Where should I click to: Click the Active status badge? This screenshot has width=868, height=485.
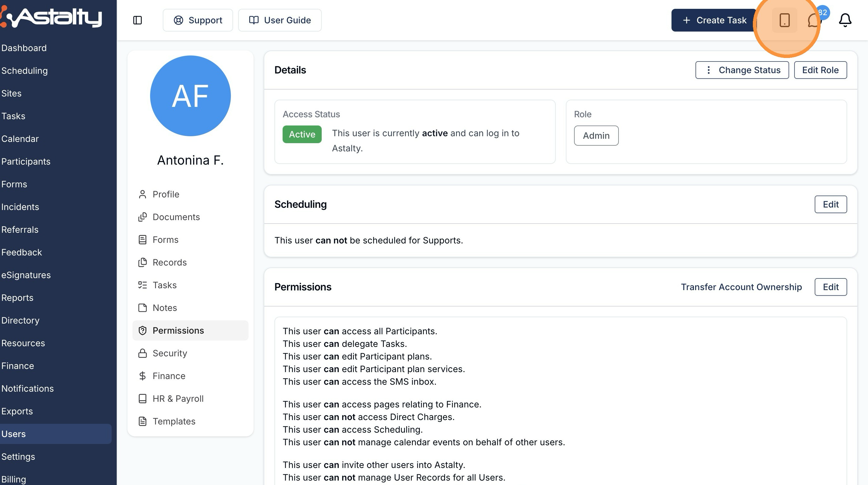(302, 134)
